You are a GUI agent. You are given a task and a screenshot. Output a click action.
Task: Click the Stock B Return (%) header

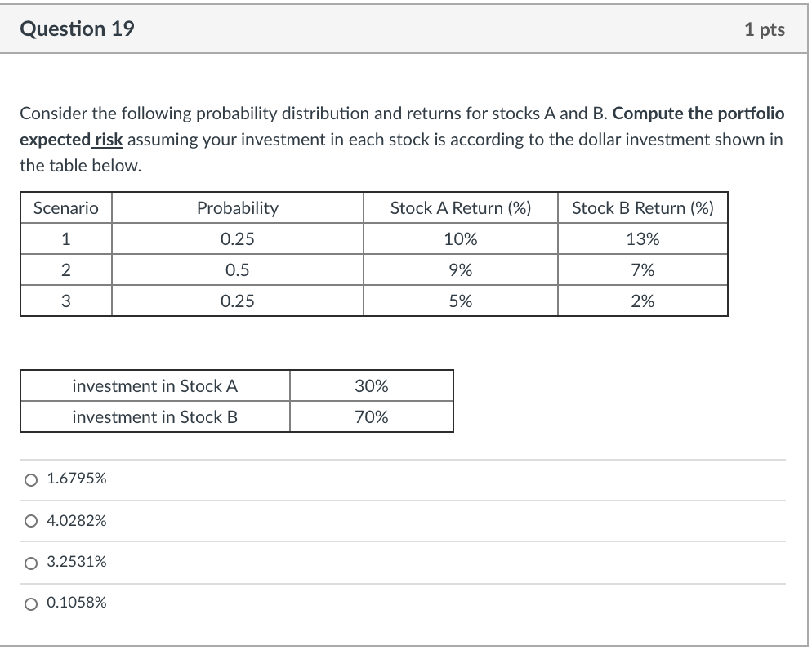(x=642, y=207)
